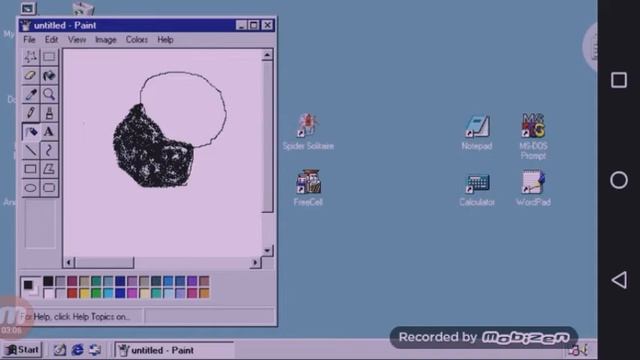Pick the red color swatch
Screen dimensions: 640x360
point(72,293)
